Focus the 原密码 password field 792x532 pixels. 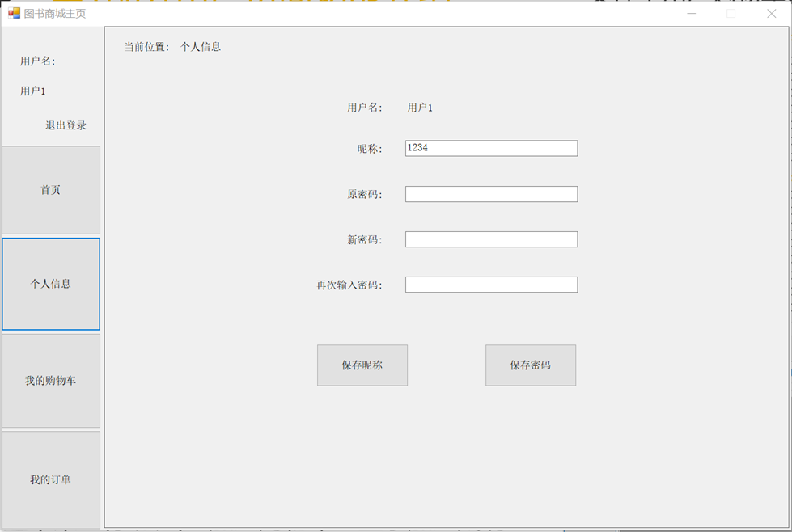coord(491,194)
